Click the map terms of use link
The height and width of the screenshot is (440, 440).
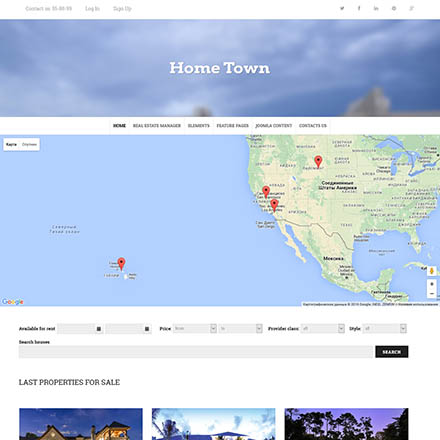418,304
